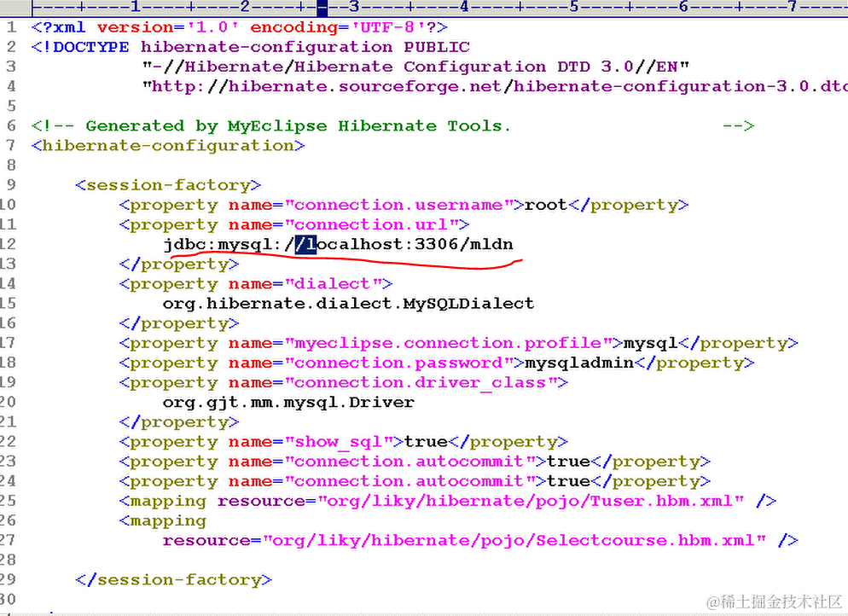Click the Generated by MyEclipse Hibernate Tools comment
The width and height of the screenshot is (848, 616).
(x=392, y=126)
